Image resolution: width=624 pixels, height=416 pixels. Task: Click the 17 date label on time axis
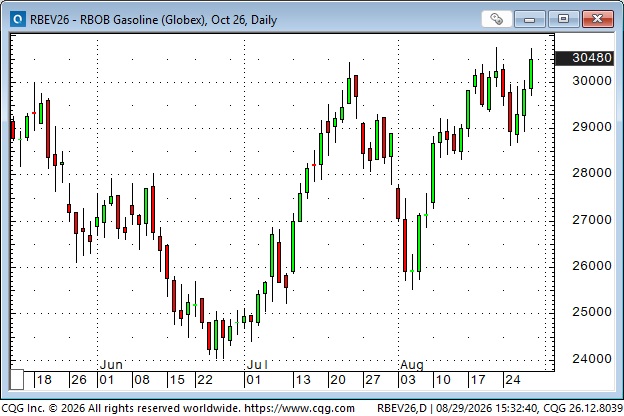pyautogui.click(x=478, y=380)
